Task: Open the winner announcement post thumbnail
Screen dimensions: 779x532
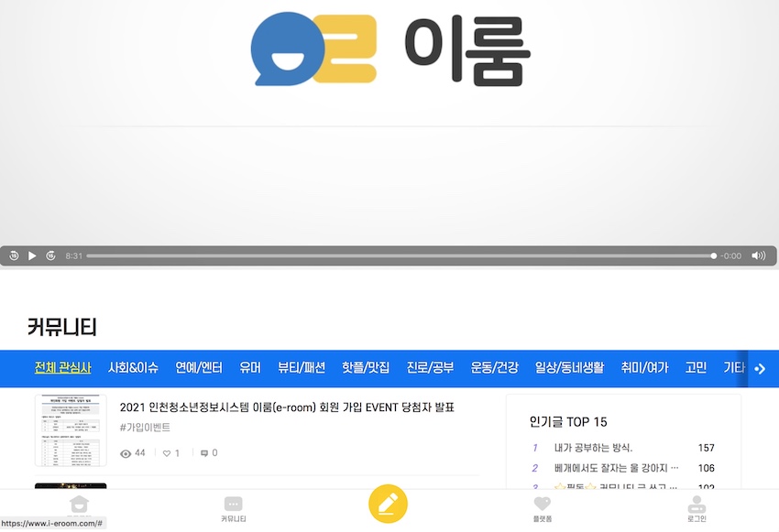Action: click(x=71, y=430)
